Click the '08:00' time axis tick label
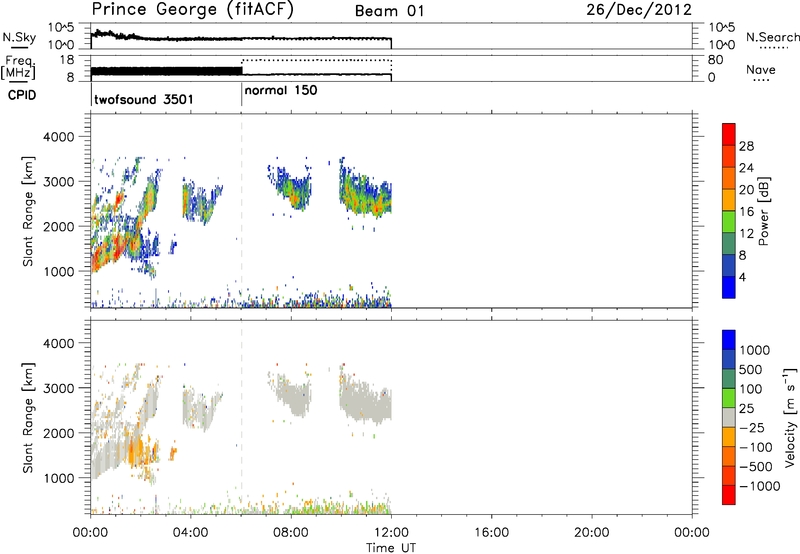 (291, 533)
